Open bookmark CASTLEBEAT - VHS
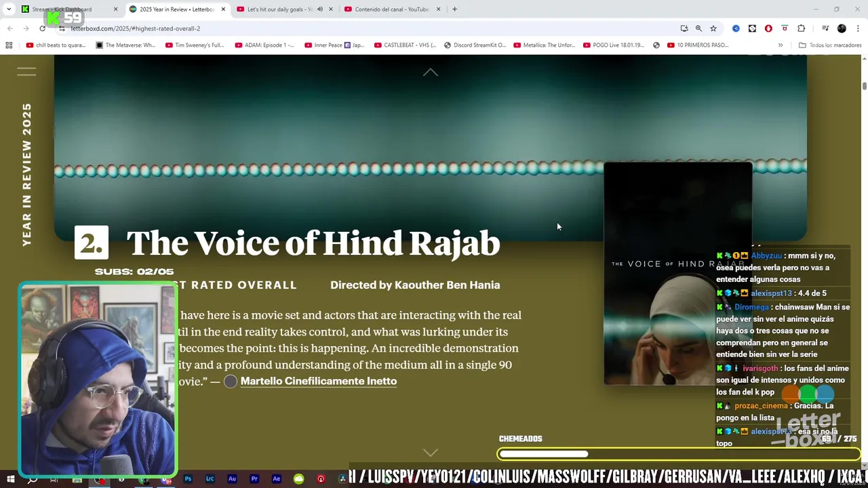This screenshot has height=488, width=868. (x=404, y=45)
